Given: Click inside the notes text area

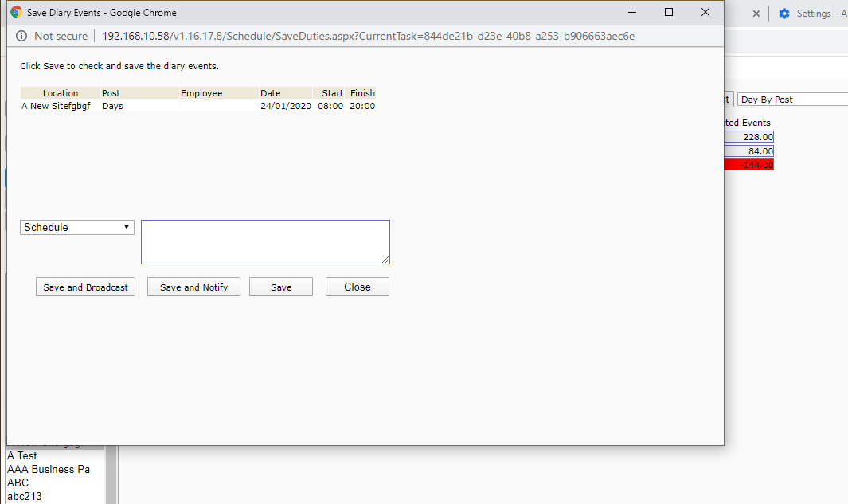Looking at the screenshot, I should tap(265, 242).
